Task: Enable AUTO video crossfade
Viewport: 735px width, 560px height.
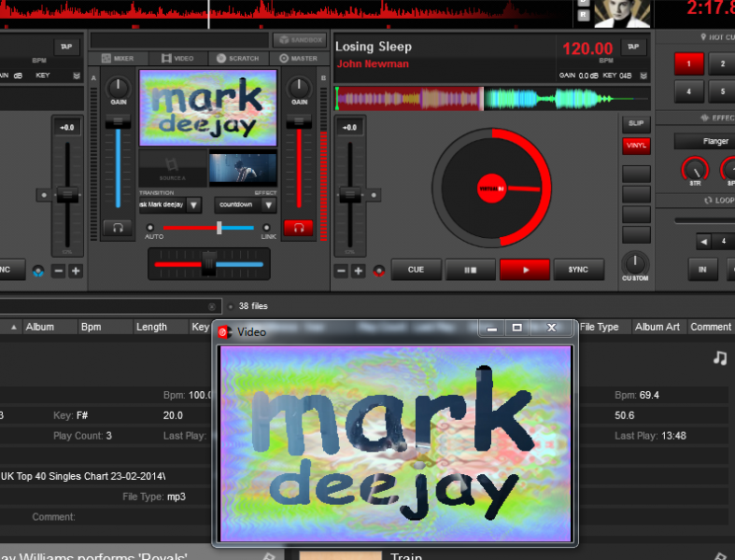Action: tap(150, 228)
